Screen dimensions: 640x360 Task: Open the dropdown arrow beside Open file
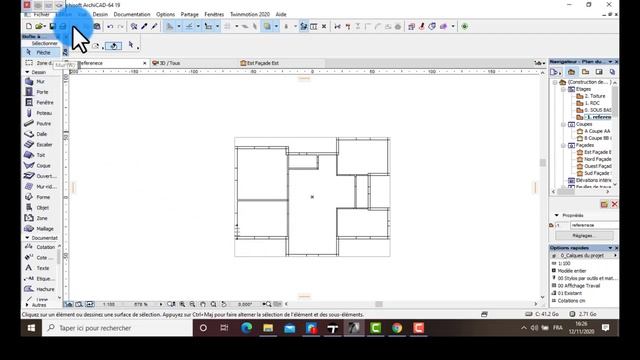tap(44, 27)
